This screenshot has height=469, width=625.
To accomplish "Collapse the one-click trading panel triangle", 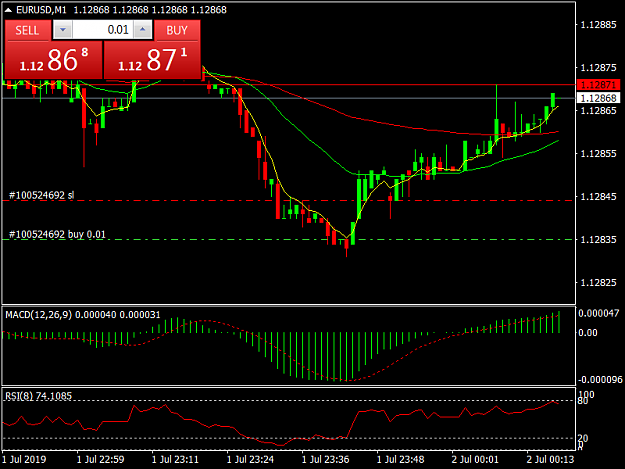I will 8,10.
